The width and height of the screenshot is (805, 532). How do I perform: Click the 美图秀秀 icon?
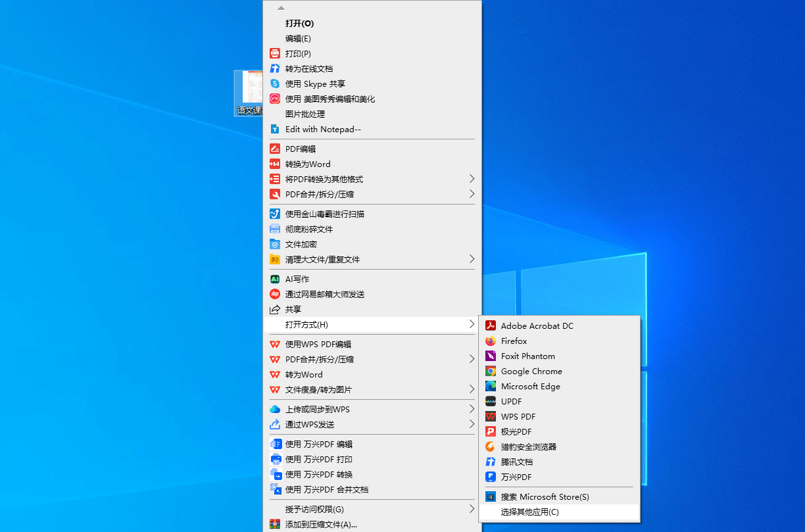click(x=275, y=99)
